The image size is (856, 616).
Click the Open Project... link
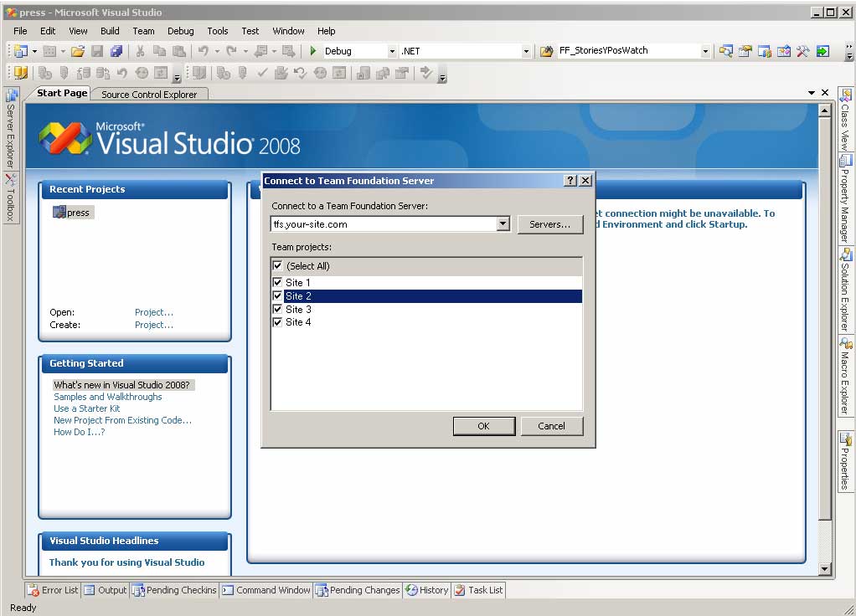(154, 312)
